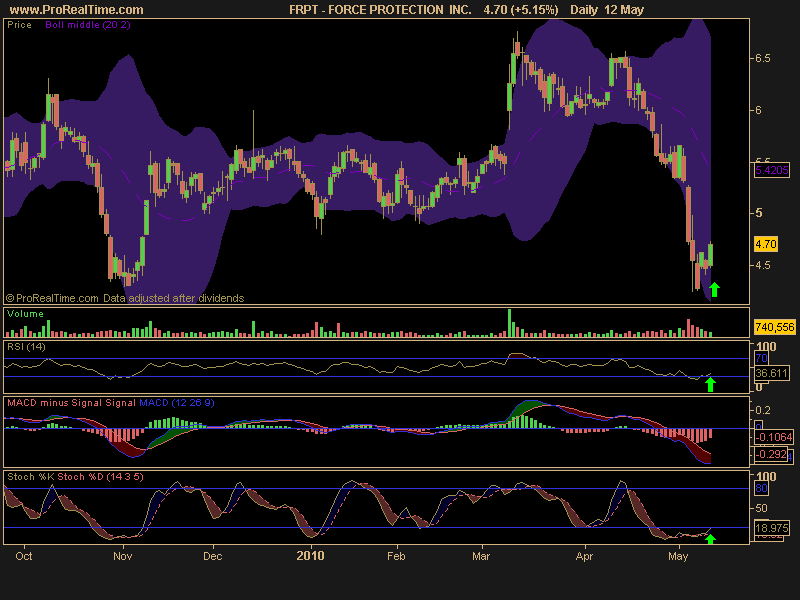Click the stochastic 80 level marker
Viewport: 800px width, 600px height.
(761, 488)
